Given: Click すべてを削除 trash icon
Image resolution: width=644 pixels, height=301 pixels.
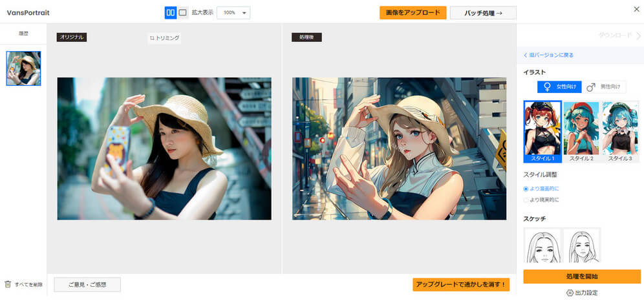Looking at the screenshot, I should click(8, 284).
